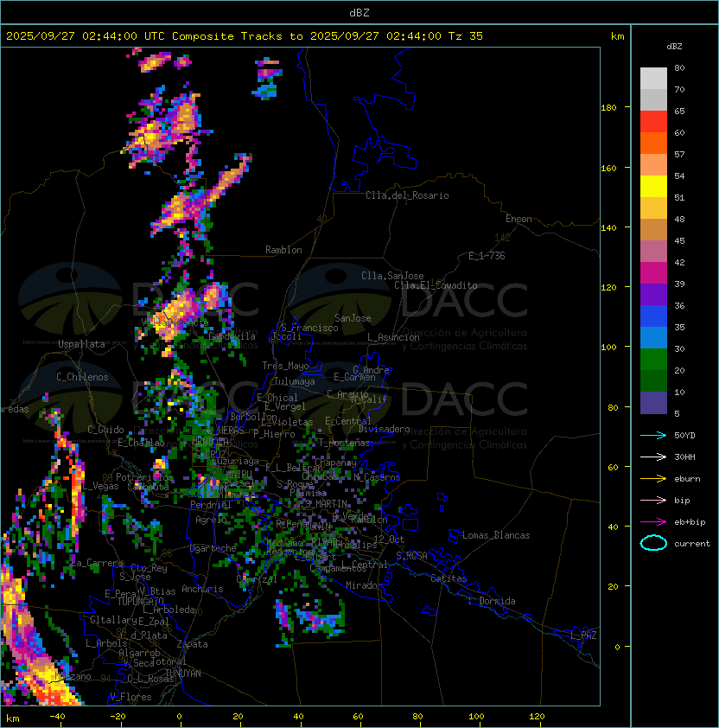The width and height of the screenshot is (719, 728).
Task: Click the E_1-736 map label
Action: tap(487, 256)
